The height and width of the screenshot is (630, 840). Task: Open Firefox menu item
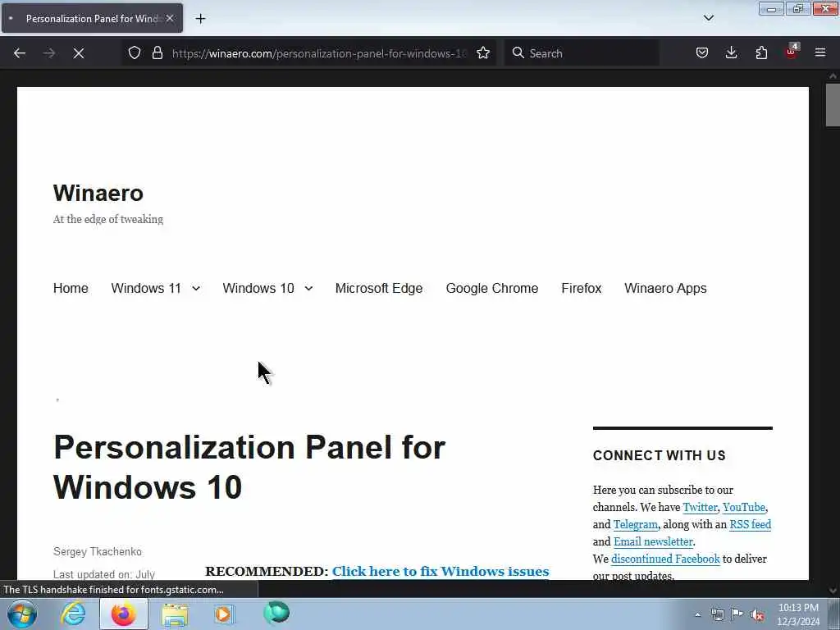[x=582, y=288]
